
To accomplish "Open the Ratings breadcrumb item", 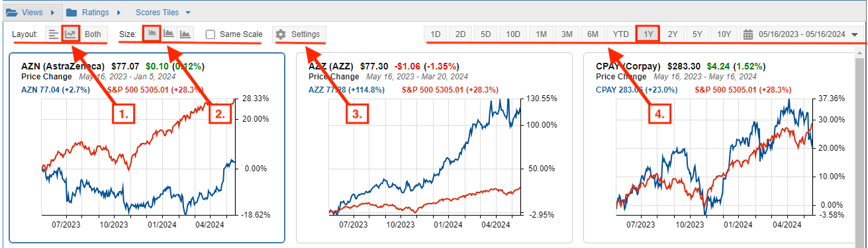I will coord(93,12).
